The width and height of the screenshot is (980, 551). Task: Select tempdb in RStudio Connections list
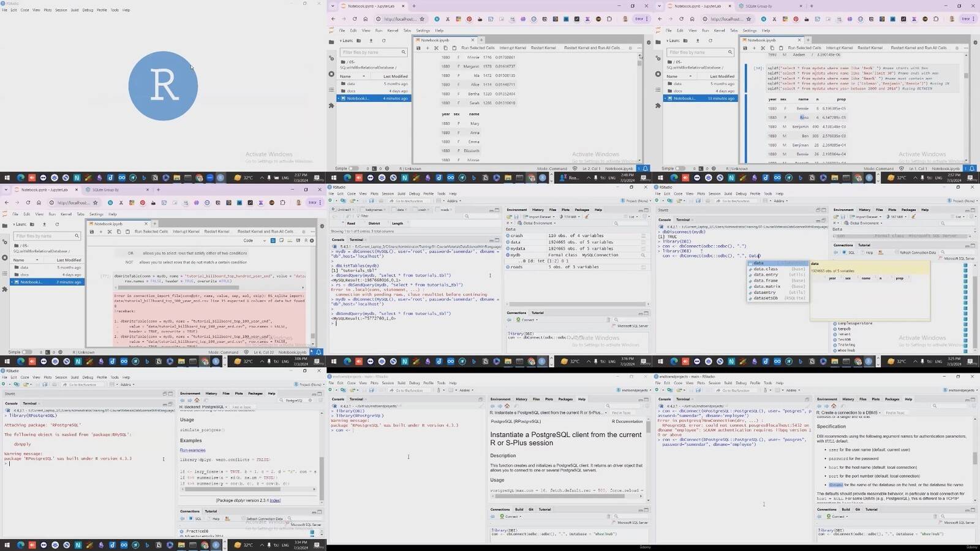(844, 329)
